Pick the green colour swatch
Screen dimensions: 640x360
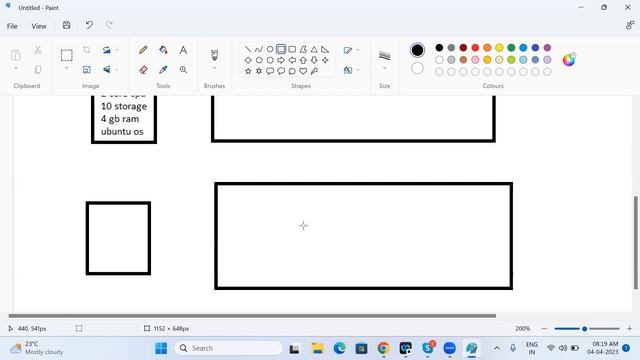coord(511,48)
